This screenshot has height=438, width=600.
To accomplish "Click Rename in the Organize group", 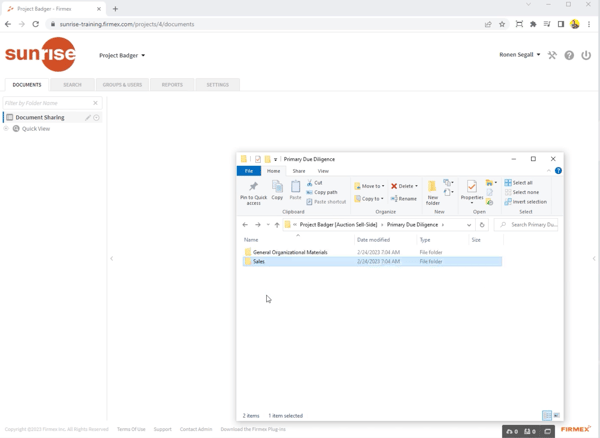I will tap(404, 199).
